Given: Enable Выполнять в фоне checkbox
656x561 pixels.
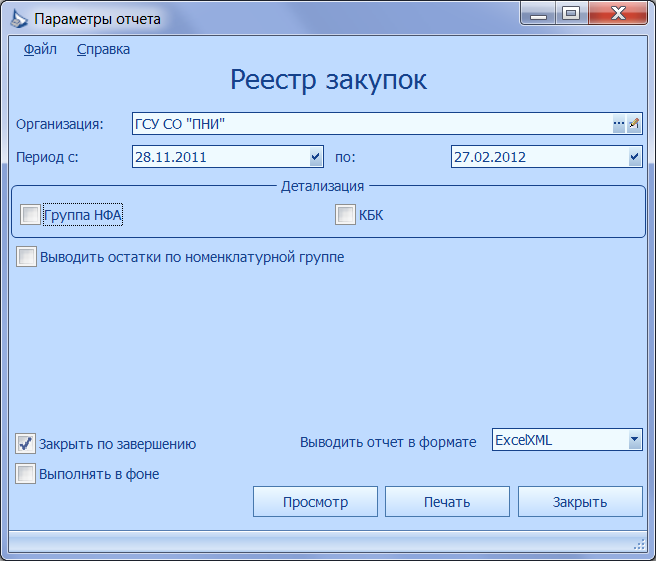Looking at the screenshot, I should click(26, 474).
